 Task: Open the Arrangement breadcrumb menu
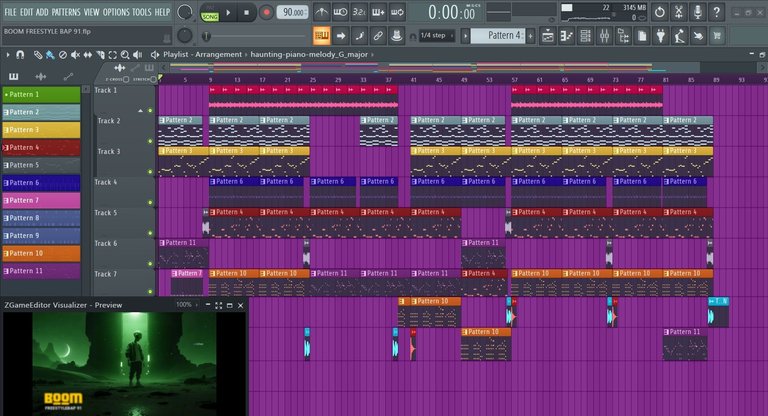tap(218, 54)
